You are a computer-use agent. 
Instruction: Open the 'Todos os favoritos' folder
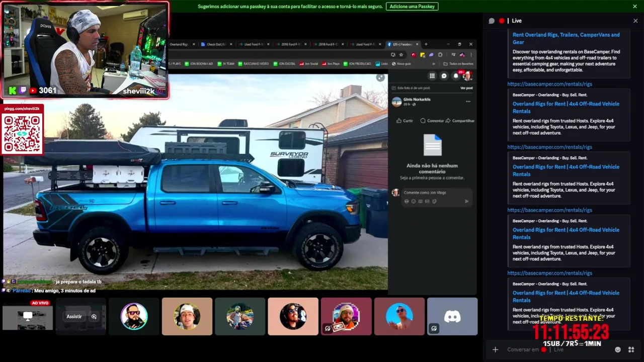tap(458, 64)
